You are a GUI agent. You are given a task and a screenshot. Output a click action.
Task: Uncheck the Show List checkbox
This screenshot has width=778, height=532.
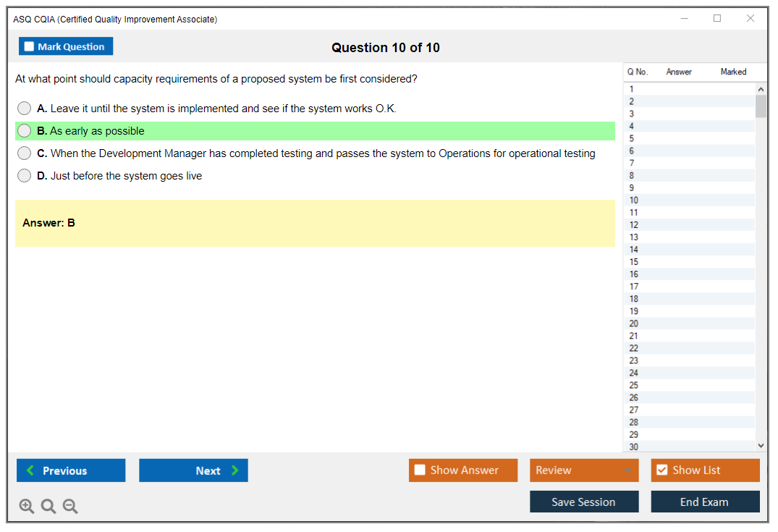tap(661, 470)
